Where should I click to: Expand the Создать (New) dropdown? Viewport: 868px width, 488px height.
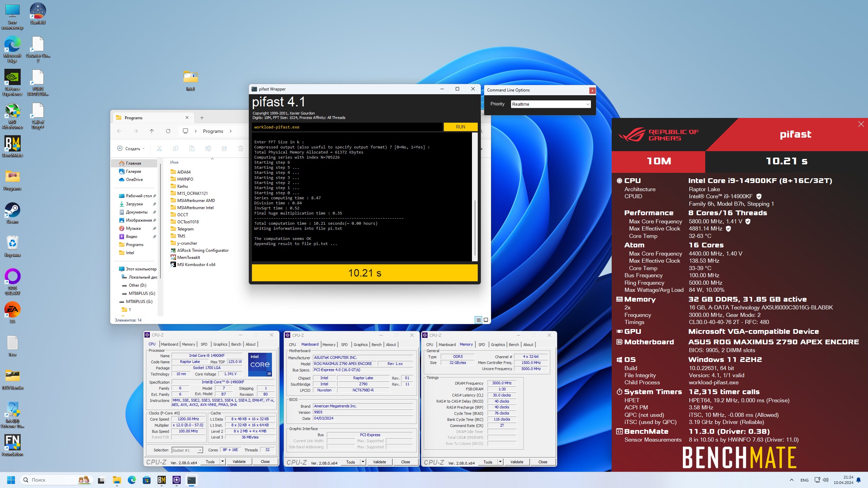pyautogui.click(x=131, y=148)
